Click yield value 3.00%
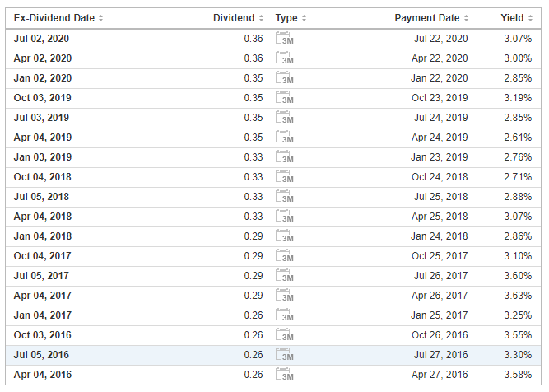The width and height of the screenshot is (549, 392). [x=518, y=58]
